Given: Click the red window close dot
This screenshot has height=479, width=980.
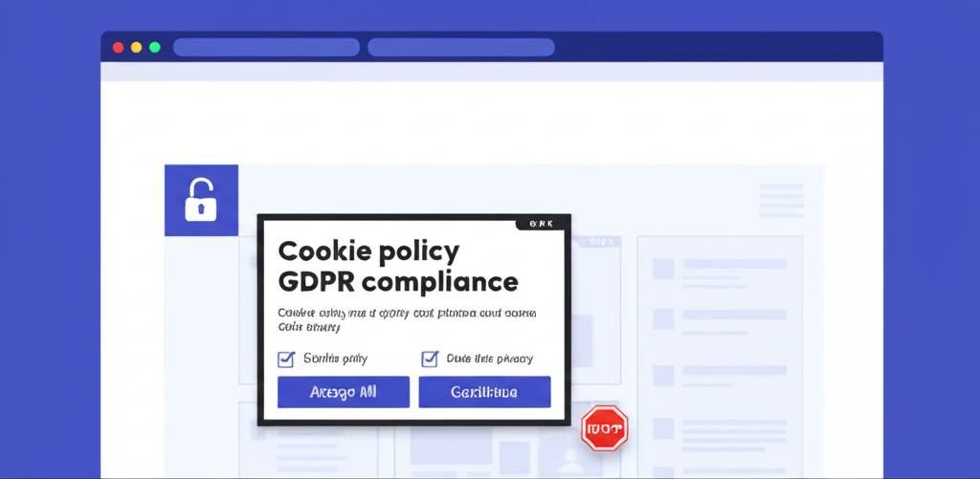Looking at the screenshot, I should coord(119,47).
